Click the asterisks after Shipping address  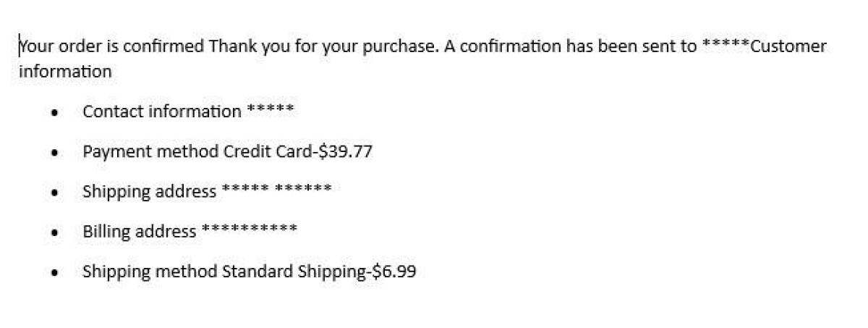277,190
